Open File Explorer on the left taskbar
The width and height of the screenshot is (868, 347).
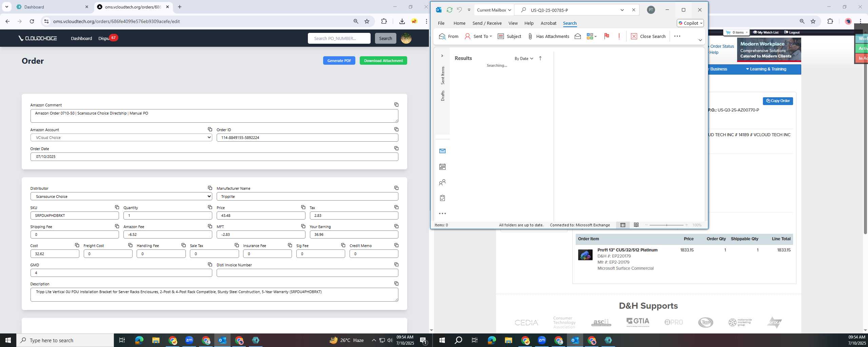pos(156,340)
